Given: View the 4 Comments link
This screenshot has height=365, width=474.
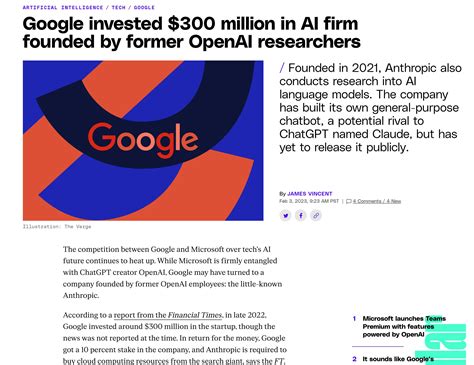Looking at the screenshot, I should tap(377, 201).
